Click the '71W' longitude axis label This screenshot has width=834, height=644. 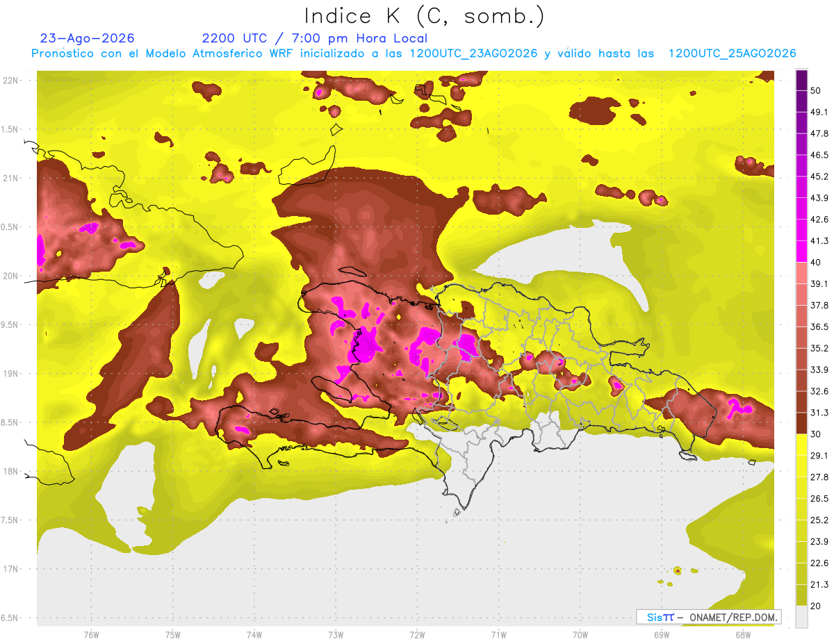[498, 635]
